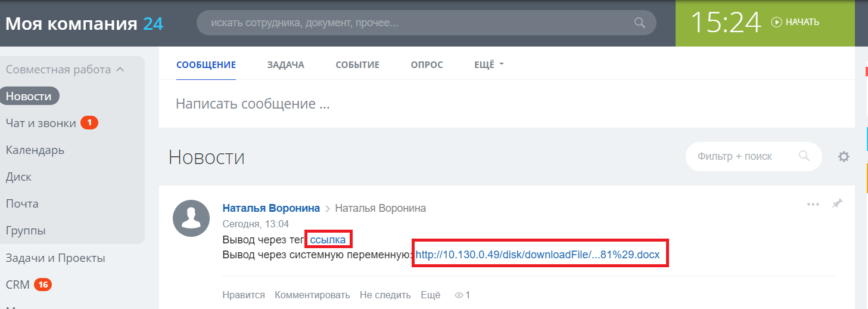Screen dimensions: 868x309
Task: Click the eye views counter icon
Action: [x=458, y=295]
